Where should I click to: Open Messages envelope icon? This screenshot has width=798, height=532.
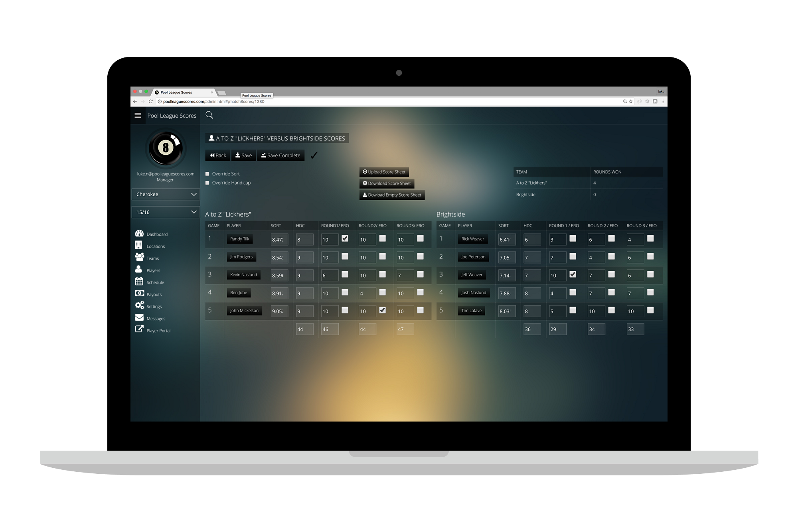[x=139, y=318]
